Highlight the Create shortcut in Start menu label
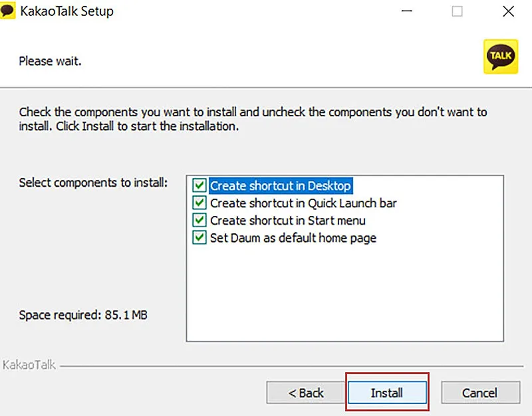 click(287, 220)
